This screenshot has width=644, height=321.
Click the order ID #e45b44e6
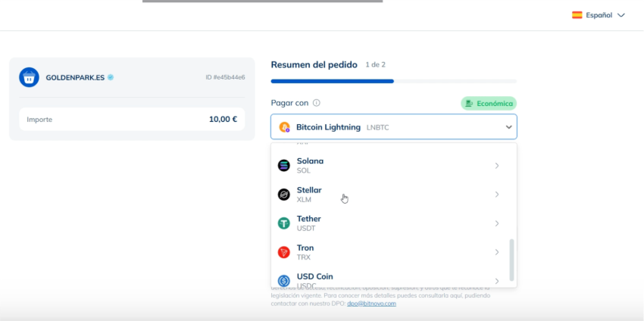click(225, 77)
